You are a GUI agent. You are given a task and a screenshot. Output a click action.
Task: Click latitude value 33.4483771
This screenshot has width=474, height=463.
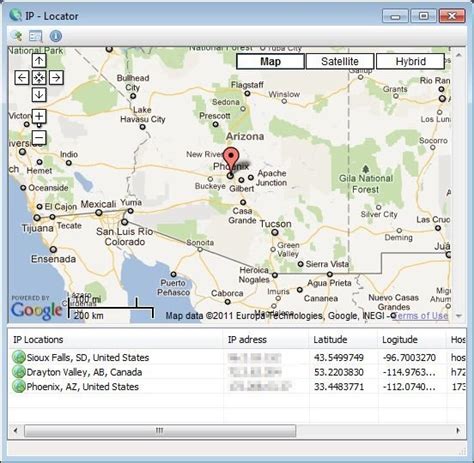click(339, 387)
